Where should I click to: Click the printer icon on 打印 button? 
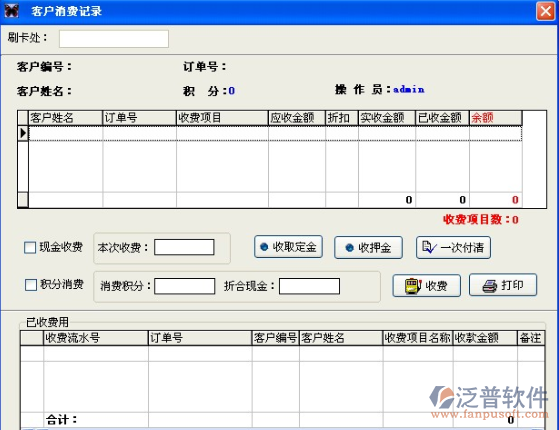pyautogui.click(x=490, y=286)
